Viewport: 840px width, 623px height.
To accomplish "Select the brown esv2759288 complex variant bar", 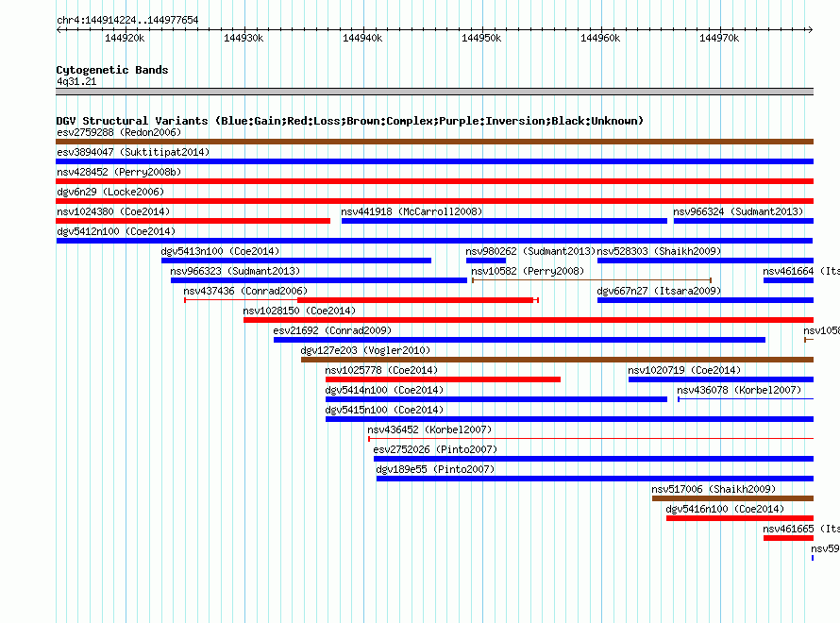I will 434,142.
